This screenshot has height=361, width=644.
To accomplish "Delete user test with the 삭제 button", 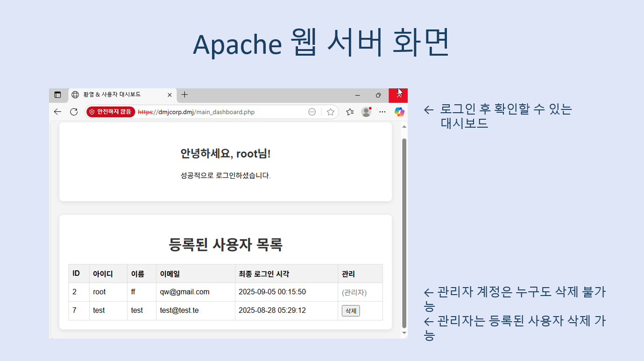I will pyautogui.click(x=350, y=310).
